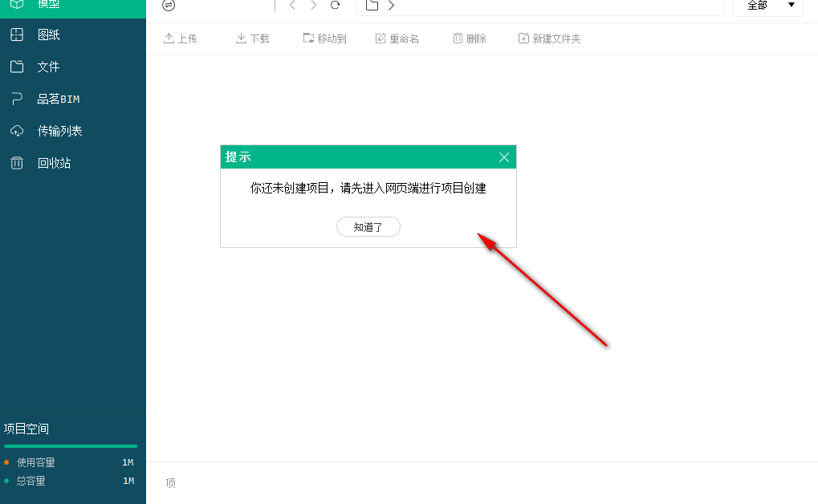This screenshot has width=818, height=504.
Task: Download files using 下载
Action: tap(252, 38)
